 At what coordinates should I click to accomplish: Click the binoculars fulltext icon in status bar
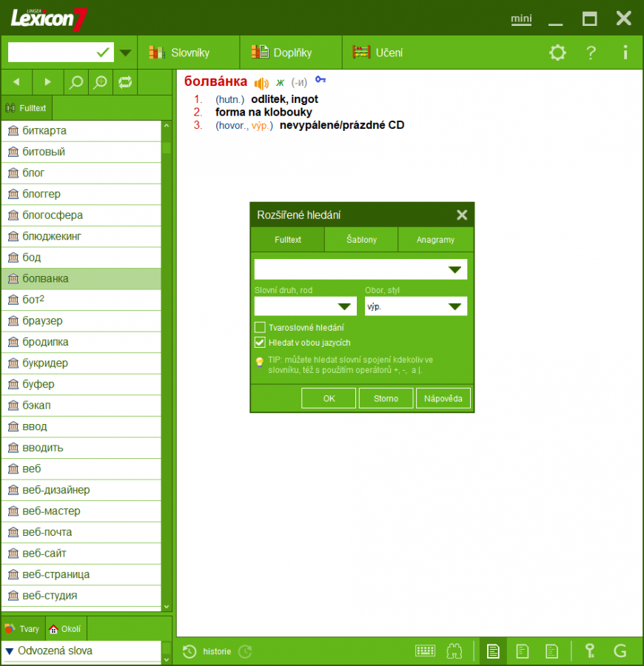pos(455,651)
